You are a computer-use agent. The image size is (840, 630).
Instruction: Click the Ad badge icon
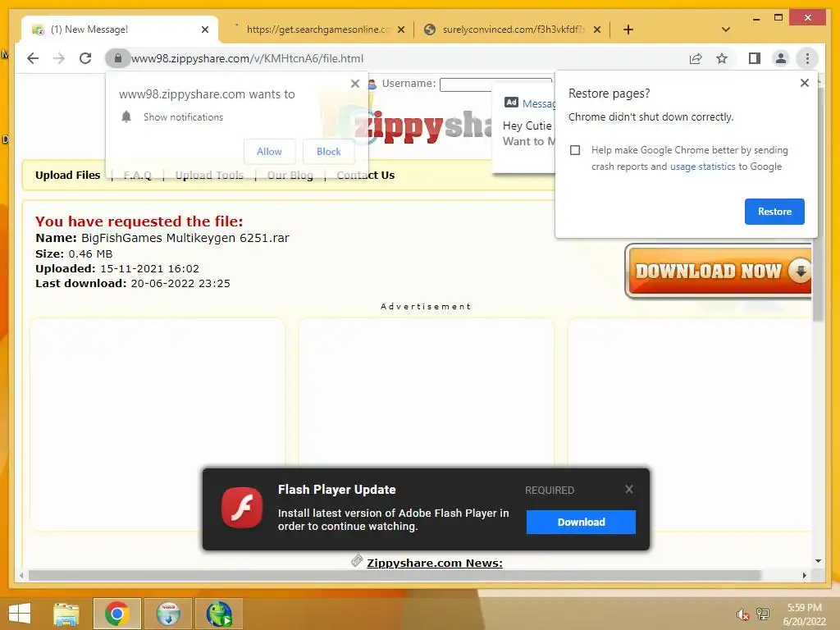511,103
